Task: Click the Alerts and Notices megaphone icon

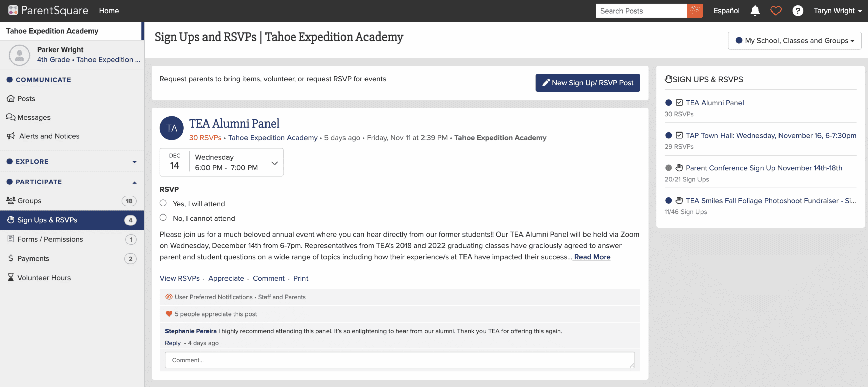Action: [x=11, y=136]
